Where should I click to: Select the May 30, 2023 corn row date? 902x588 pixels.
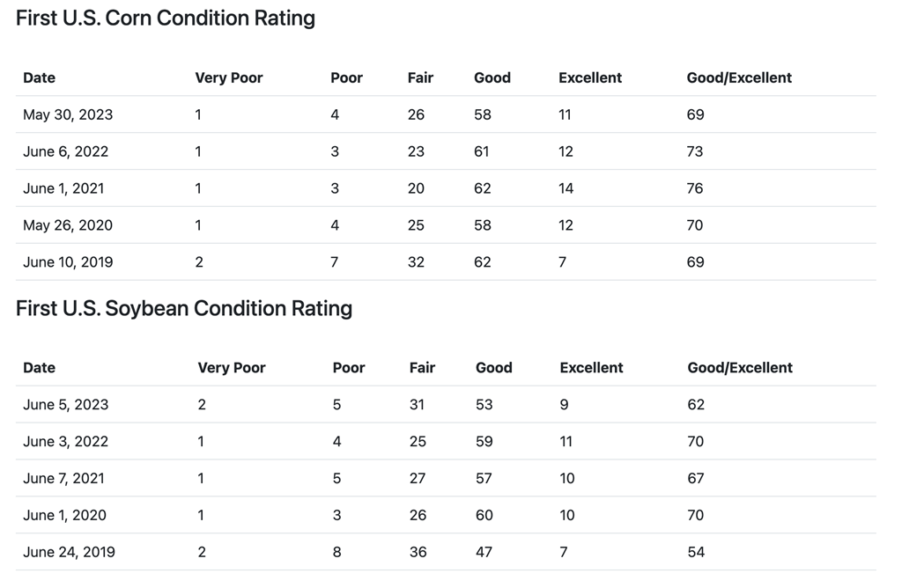click(68, 115)
